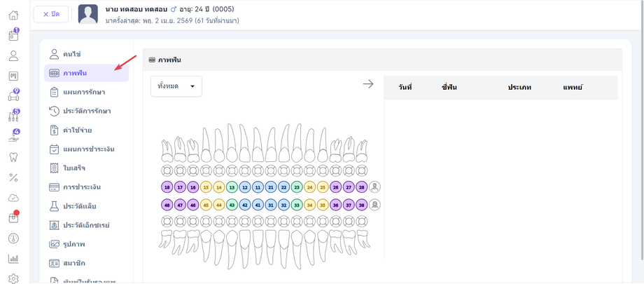Open the settings gear icon
The image size is (644, 284).
13,278
